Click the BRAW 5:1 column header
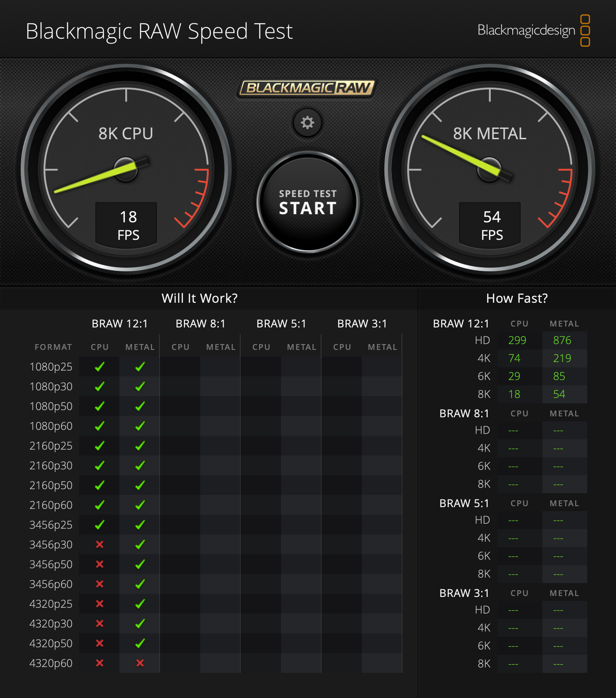 (282, 324)
